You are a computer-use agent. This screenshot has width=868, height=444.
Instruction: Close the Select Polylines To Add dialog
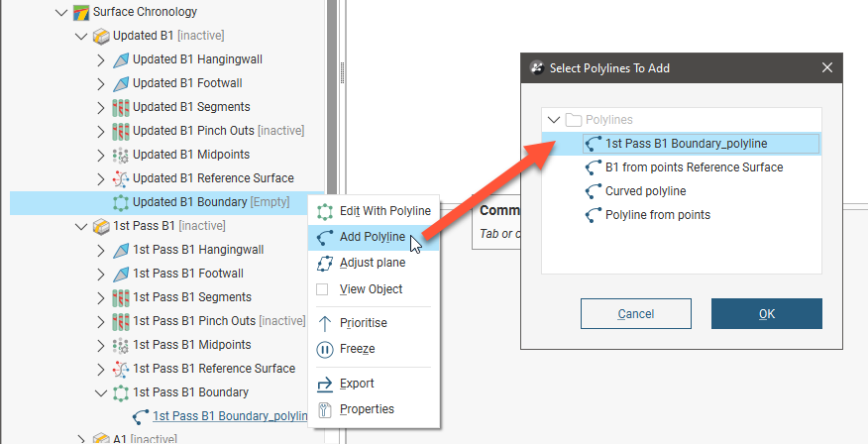click(826, 68)
